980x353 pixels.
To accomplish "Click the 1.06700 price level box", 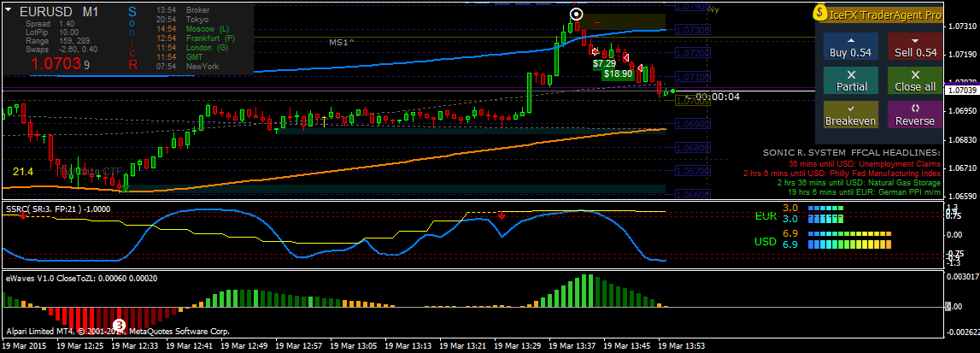I will coord(694,171).
